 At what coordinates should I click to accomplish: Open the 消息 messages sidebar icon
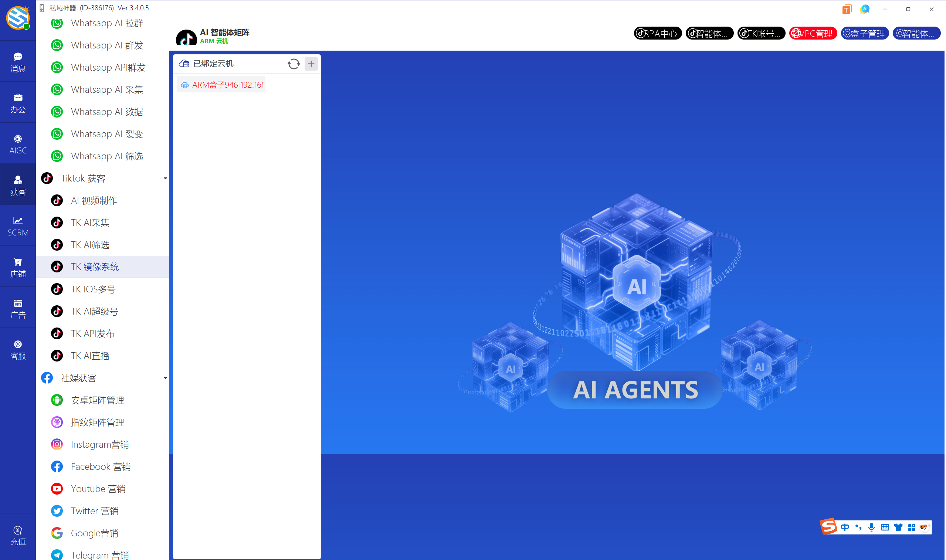[18, 62]
